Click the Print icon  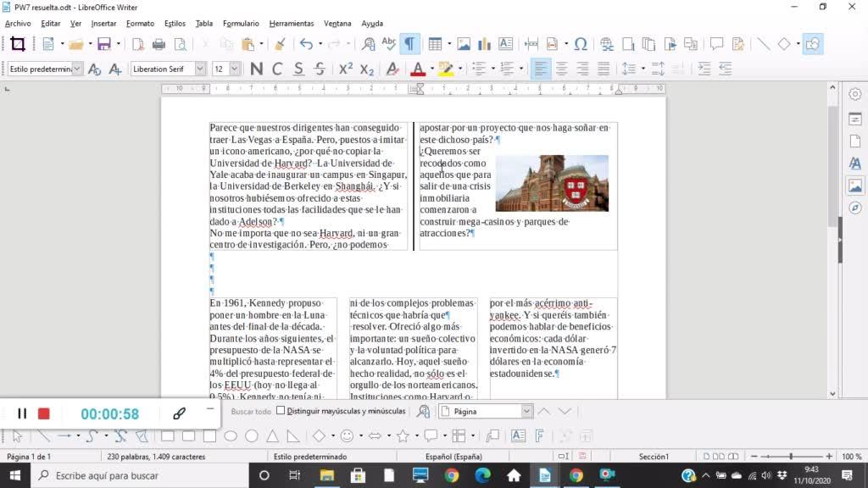pos(159,44)
